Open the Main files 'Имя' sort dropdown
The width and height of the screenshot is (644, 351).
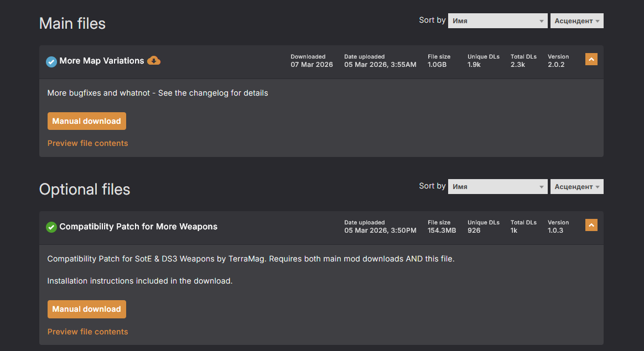[497, 21]
